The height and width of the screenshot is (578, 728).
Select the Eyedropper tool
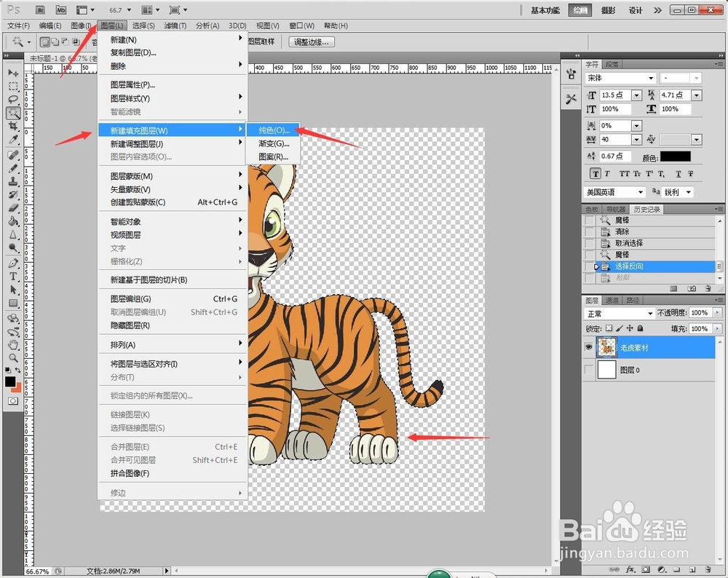[x=13, y=139]
